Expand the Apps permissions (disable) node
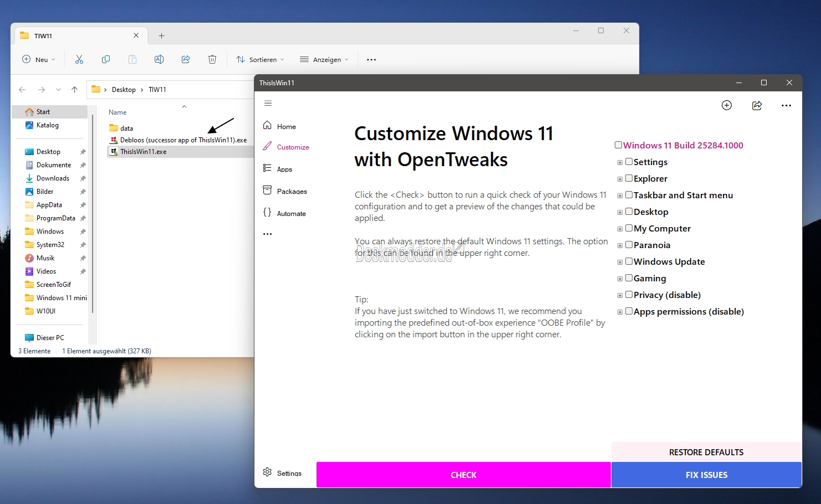Screen dimensions: 821x504 620,312
